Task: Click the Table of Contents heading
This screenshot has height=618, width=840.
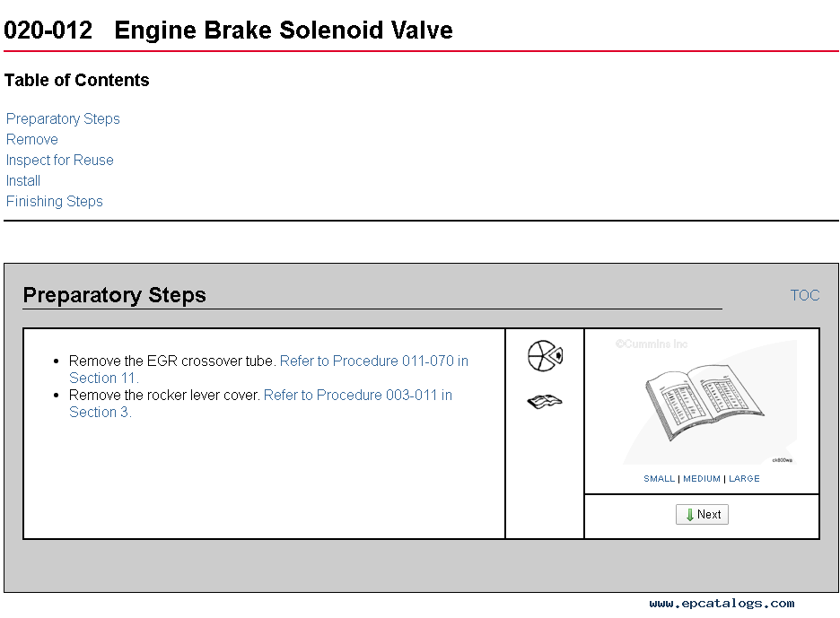Action: (76, 80)
